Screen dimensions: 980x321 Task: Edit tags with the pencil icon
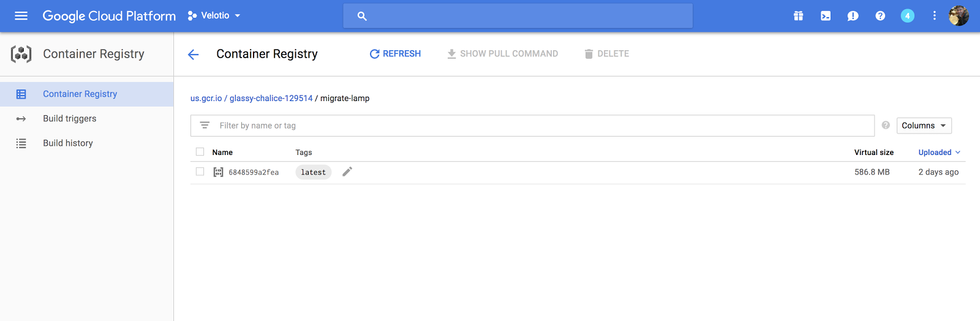(x=347, y=172)
